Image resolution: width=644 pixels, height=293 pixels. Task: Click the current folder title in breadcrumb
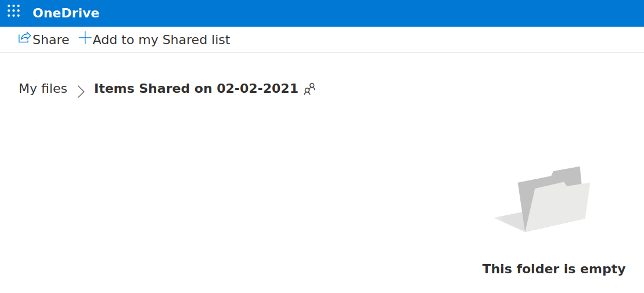[196, 88]
